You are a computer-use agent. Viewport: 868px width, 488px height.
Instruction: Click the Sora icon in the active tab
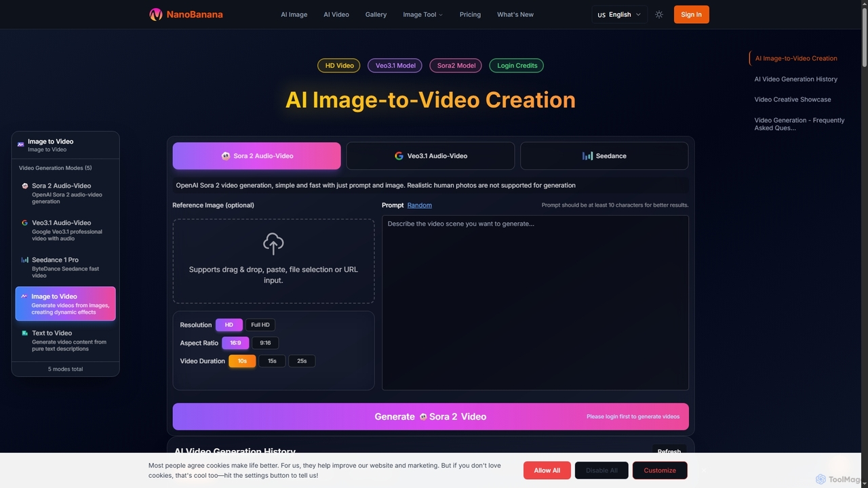(x=226, y=156)
